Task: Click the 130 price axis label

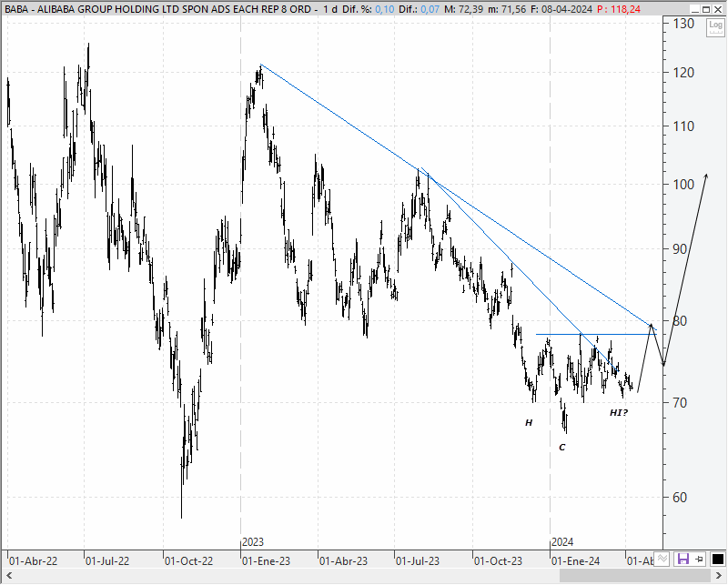Action: coord(683,24)
